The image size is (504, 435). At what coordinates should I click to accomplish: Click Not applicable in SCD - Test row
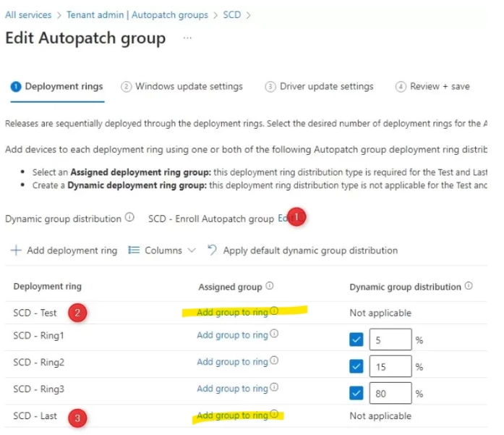tap(380, 313)
